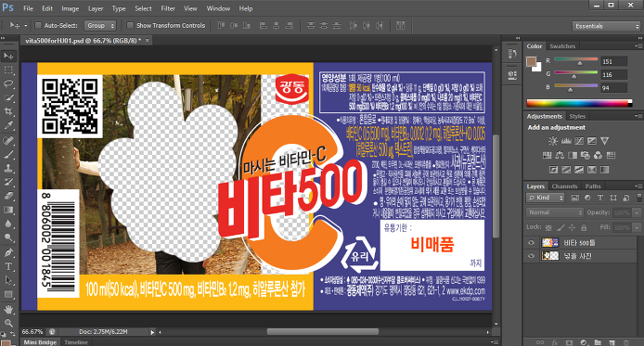
Task: Select the Hand tool
Action: [8, 310]
